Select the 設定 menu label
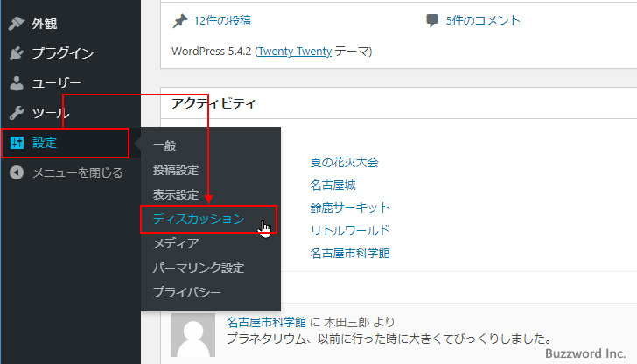The image size is (637, 364). pyautogui.click(x=45, y=143)
